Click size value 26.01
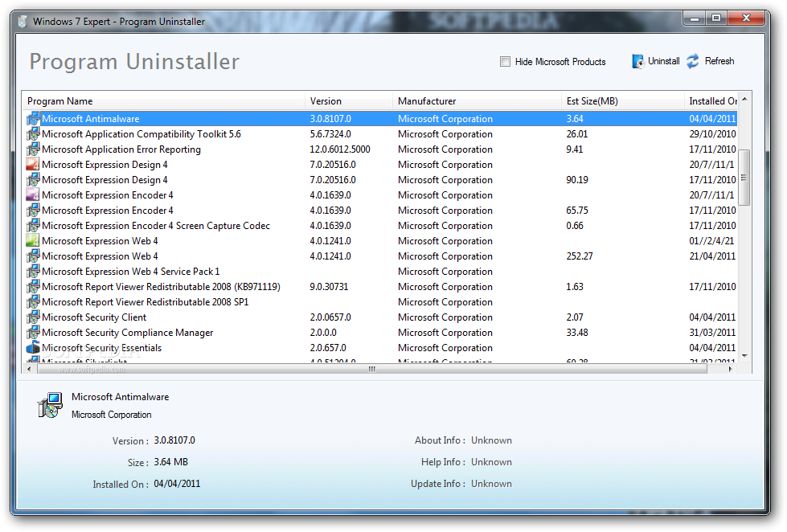The height and width of the screenshot is (532, 787). click(576, 134)
